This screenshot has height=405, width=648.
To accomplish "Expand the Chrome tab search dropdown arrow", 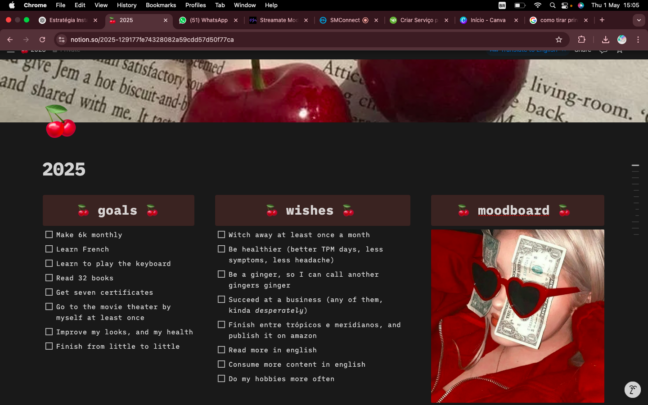I will tap(638, 20).
